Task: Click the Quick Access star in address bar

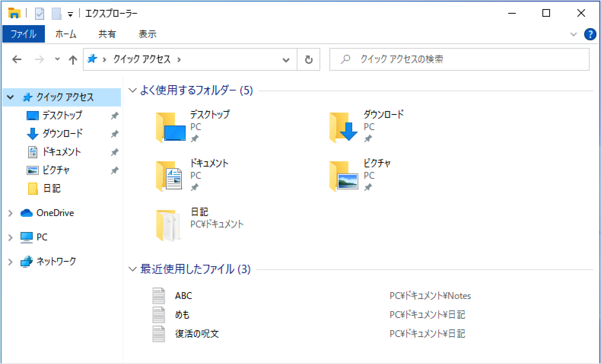Action: [x=92, y=59]
